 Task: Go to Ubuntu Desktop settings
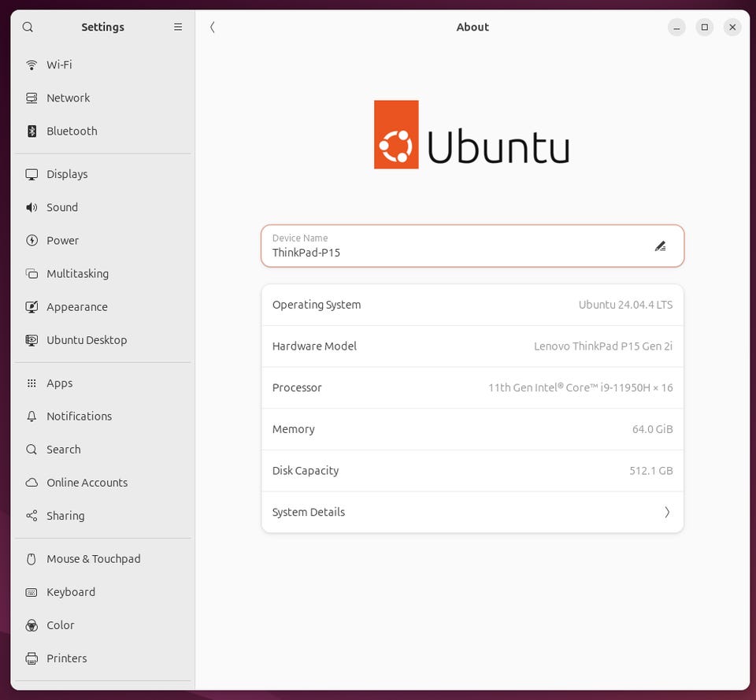pyautogui.click(x=103, y=340)
